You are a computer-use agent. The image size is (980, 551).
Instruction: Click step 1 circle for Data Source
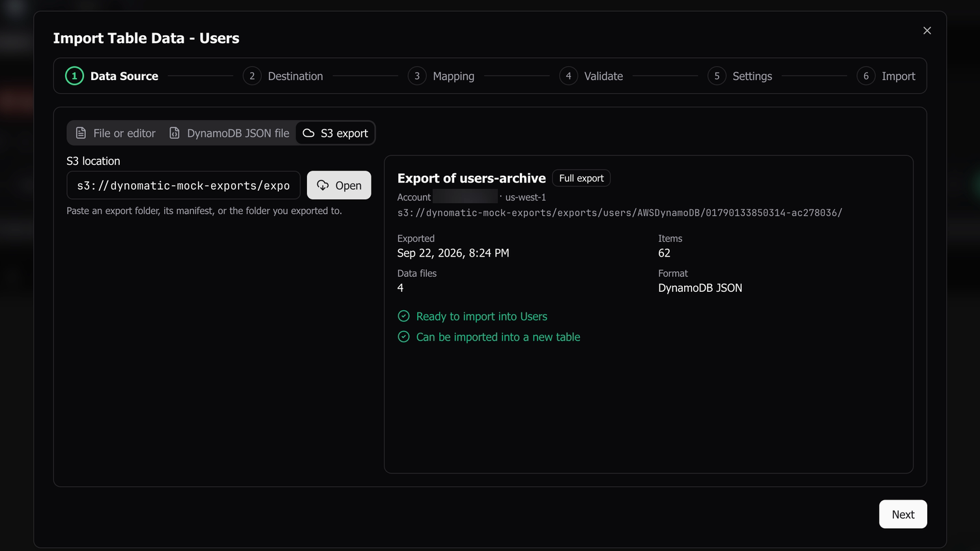(74, 76)
